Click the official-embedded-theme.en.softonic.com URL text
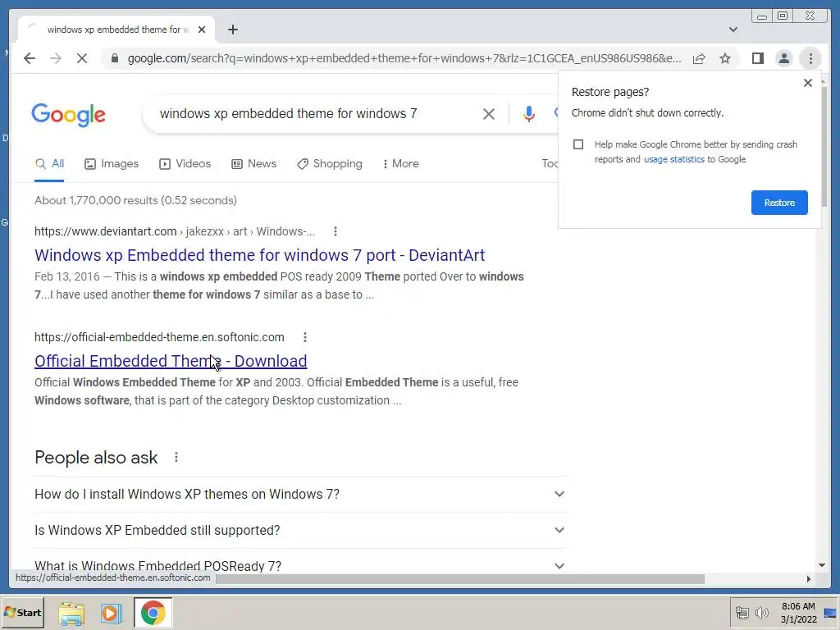 (x=159, y=337)
